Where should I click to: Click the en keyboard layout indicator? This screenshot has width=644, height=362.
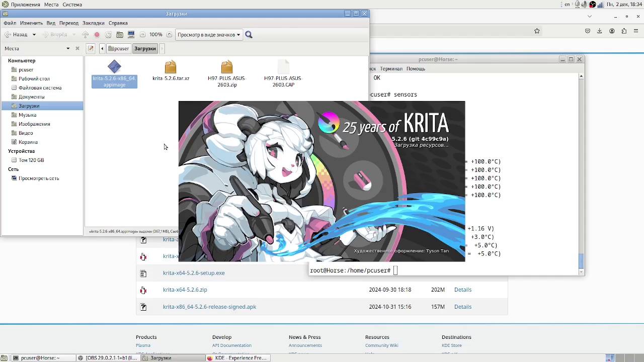567,5
